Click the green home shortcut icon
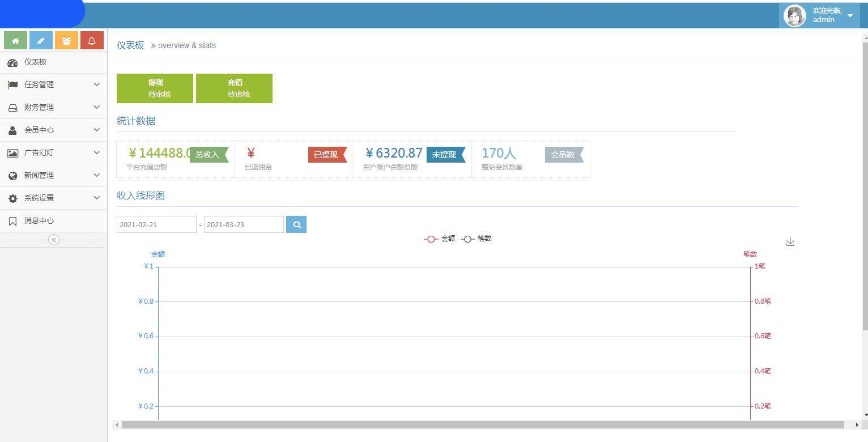 15,40
